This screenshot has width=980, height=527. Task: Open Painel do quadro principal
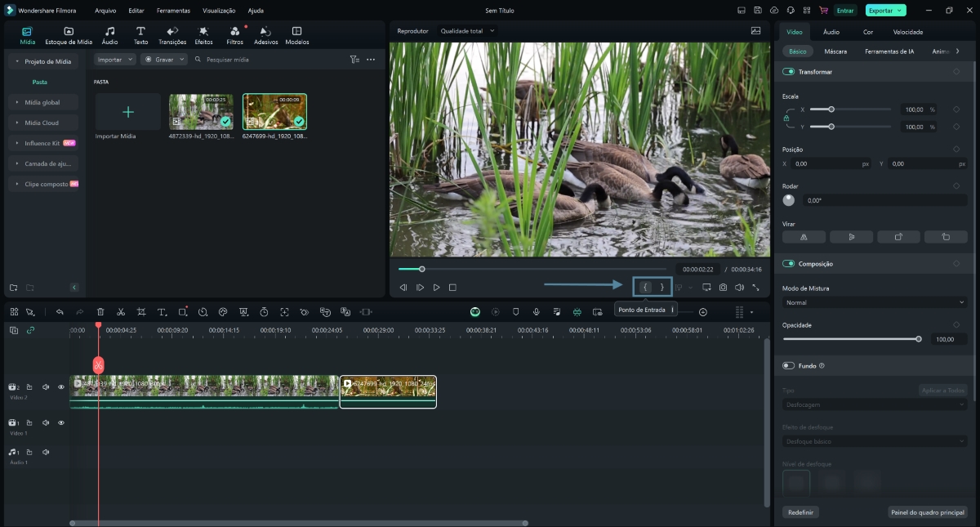tap(928, 512)
